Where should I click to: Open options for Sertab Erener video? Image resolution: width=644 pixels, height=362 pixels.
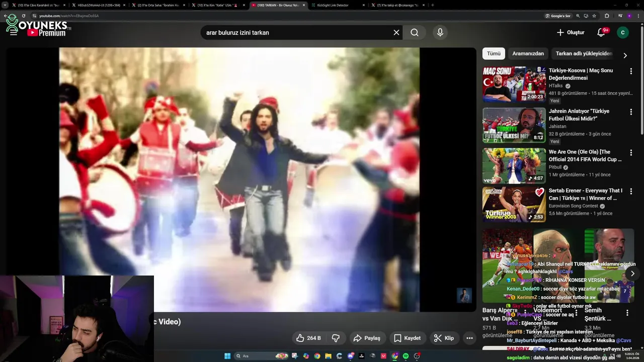click(x=631, y=192)
